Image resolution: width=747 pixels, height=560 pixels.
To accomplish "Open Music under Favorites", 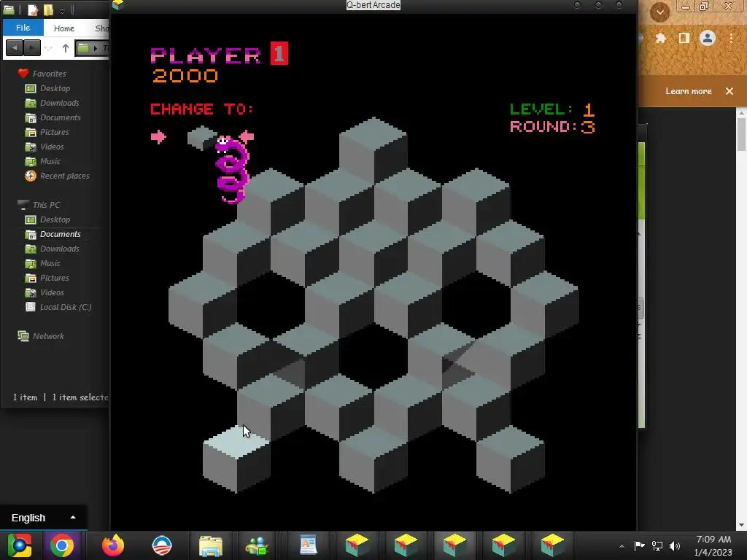I will (x=50, y=161).
